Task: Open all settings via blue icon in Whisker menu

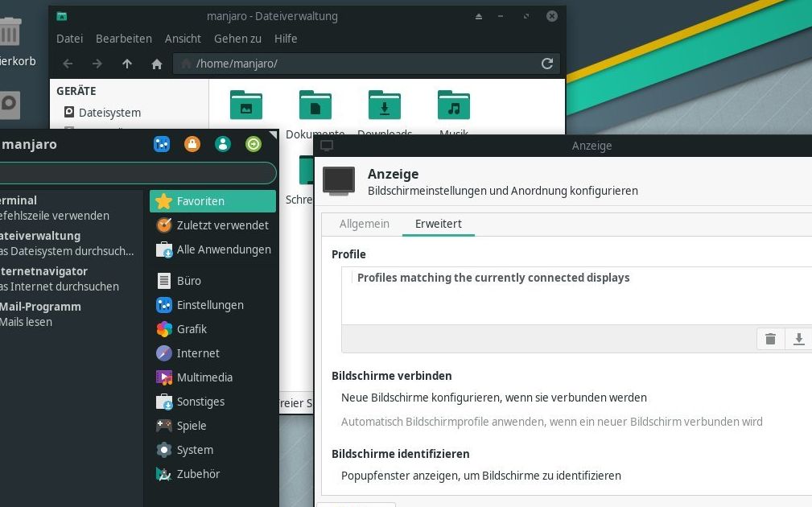Action: click(x=162, y=143)
